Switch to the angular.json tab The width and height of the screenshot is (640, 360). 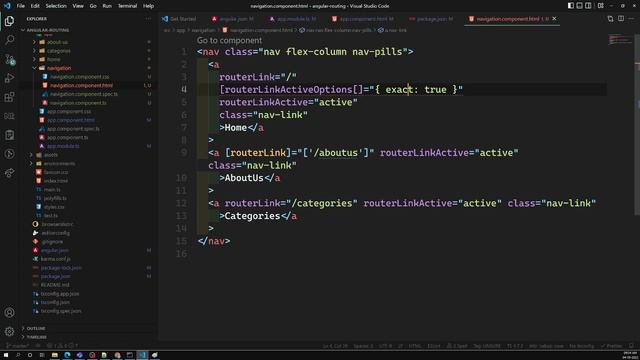(x=233, y=19)
